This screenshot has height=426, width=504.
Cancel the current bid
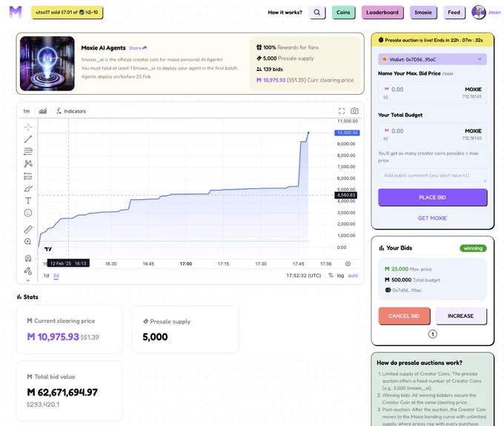[x=404, y=316]
